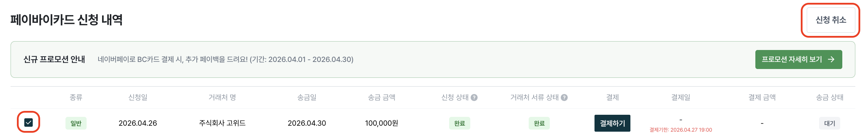Click the 완료 badge under 신청 상태
Screen dimensions: 868x138
click(x=459, y=123)
